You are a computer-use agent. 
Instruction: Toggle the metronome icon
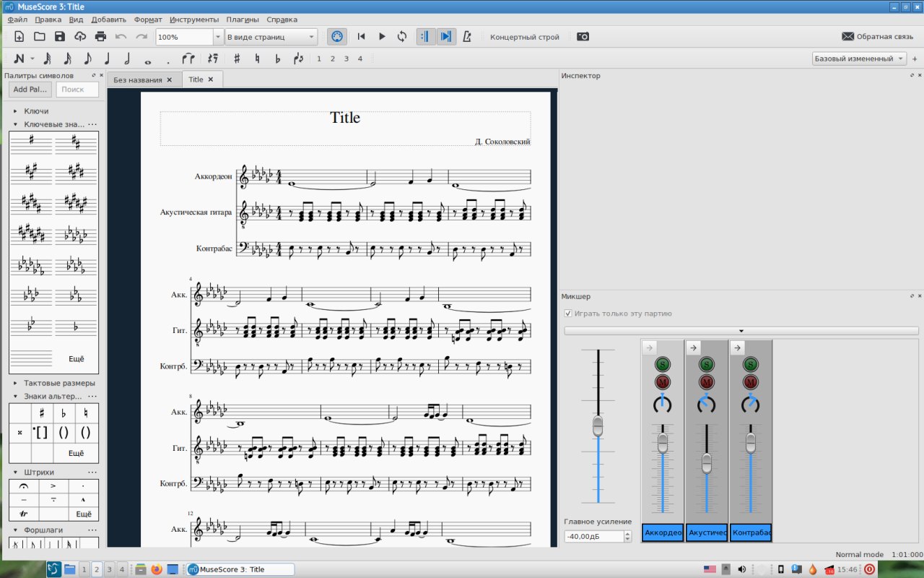pos(467,37)
